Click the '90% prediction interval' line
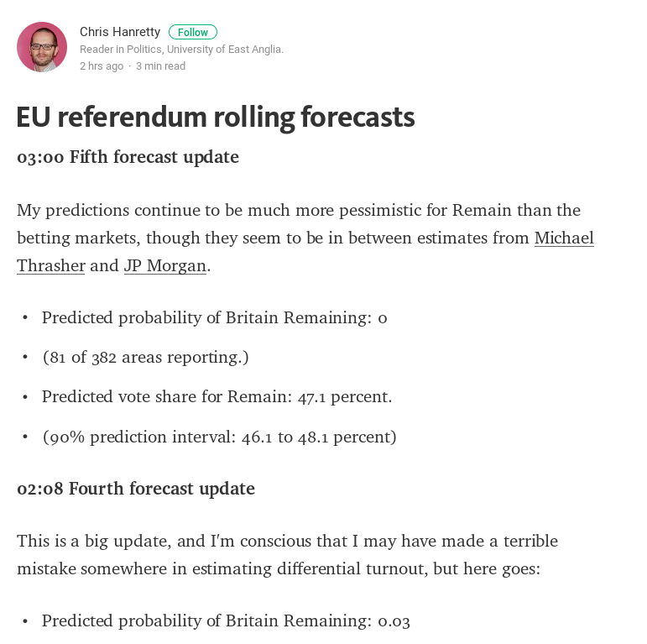The height and width of the screenshot is (644, 647). (219, 437)
